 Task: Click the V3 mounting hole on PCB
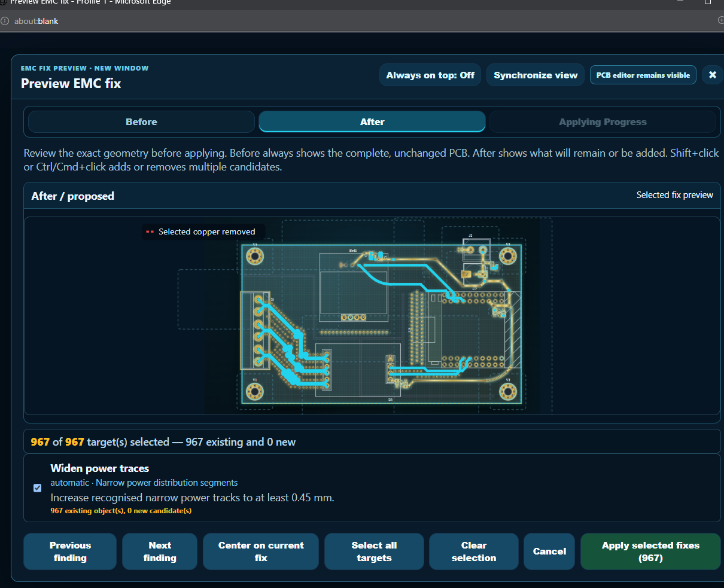coord(508,257)
